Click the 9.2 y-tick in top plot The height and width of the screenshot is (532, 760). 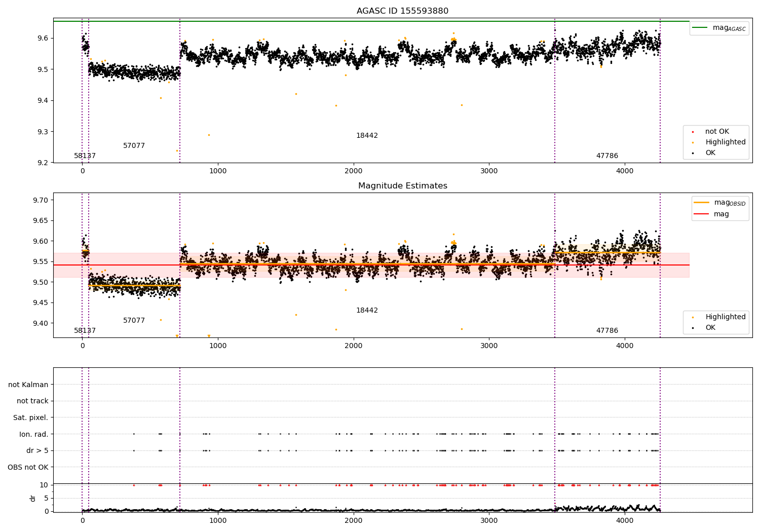point(43,163)
